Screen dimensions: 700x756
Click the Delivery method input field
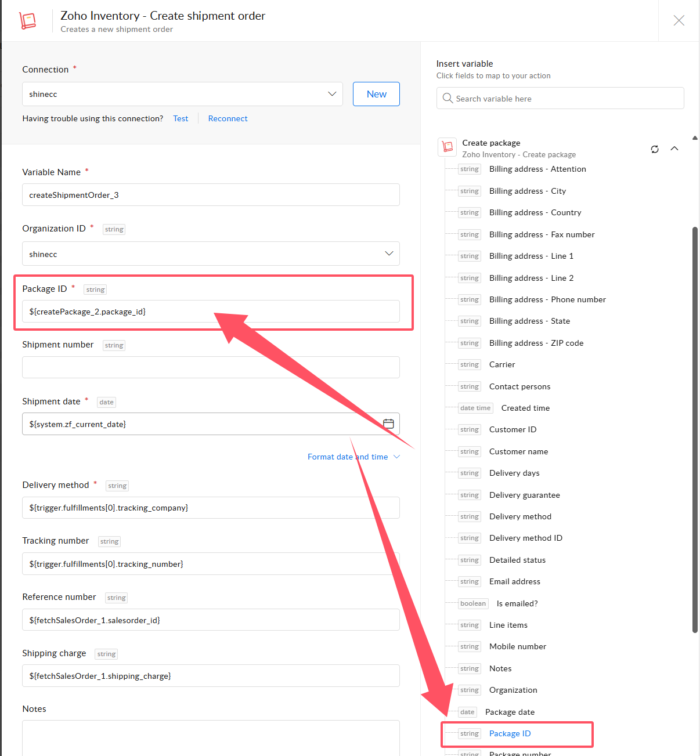tap(211, 508)
